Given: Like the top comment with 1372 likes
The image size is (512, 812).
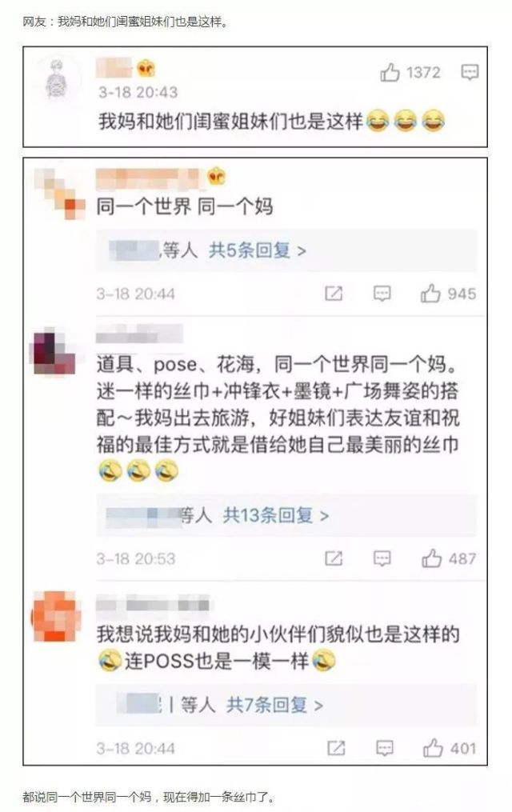Looking at the screenshot, I should pyautogui.click(x=390, y=73).
